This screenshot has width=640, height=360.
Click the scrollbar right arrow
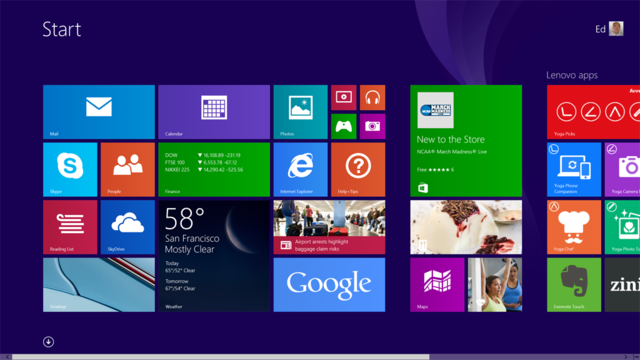(627, 357)
